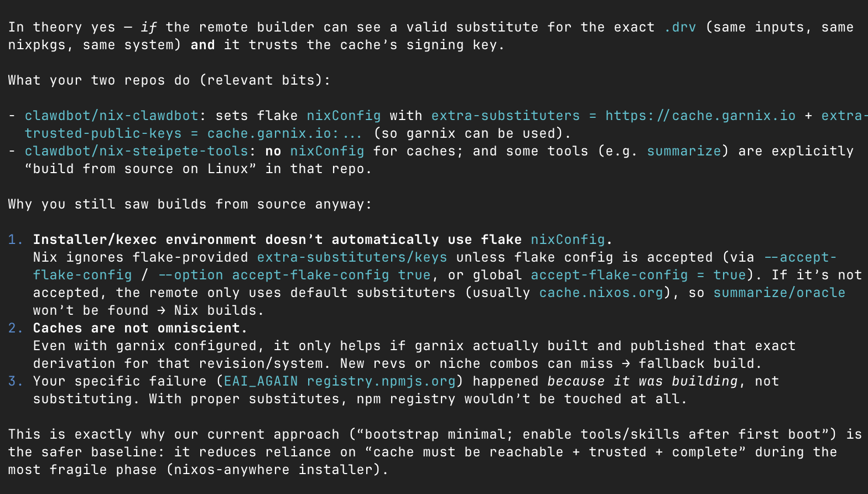
Task: Click the summarize tool name in parentheses
Action: (684, 151)
